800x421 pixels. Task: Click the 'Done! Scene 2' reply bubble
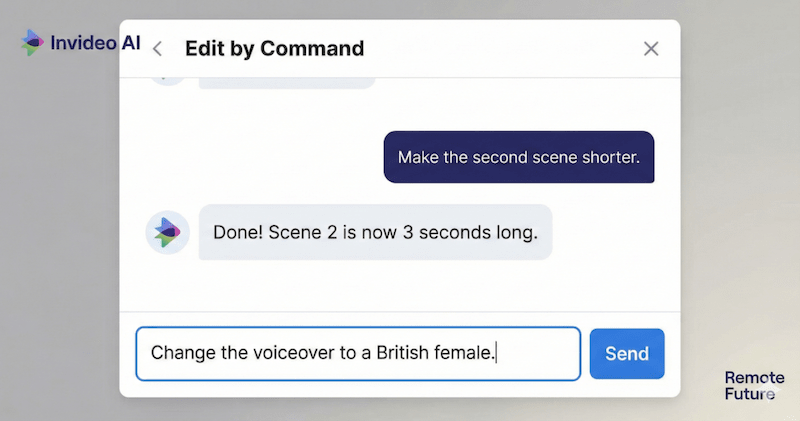[x=375, y=232]
